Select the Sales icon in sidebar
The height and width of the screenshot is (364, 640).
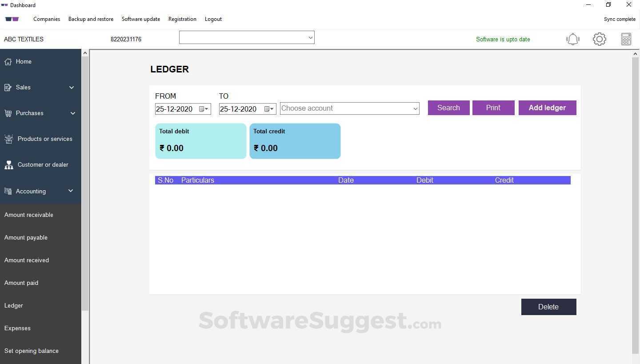pyautogui.click(x=8, y=87)
